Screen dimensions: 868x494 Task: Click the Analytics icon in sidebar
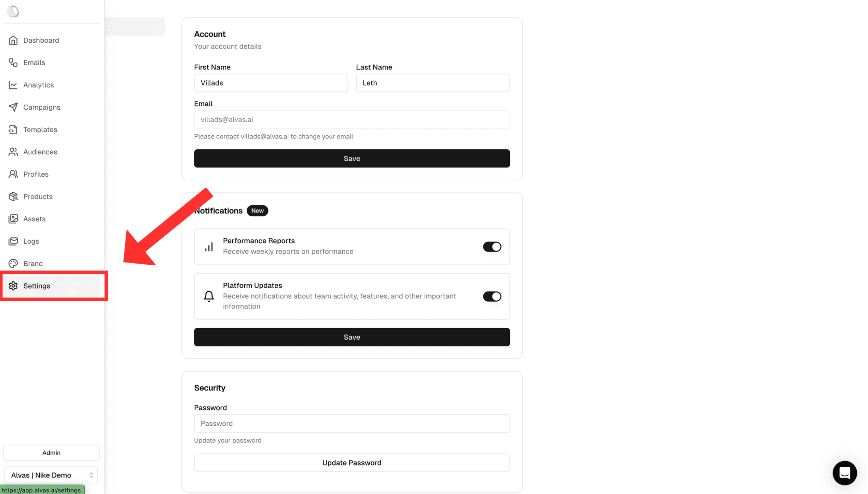13,85
